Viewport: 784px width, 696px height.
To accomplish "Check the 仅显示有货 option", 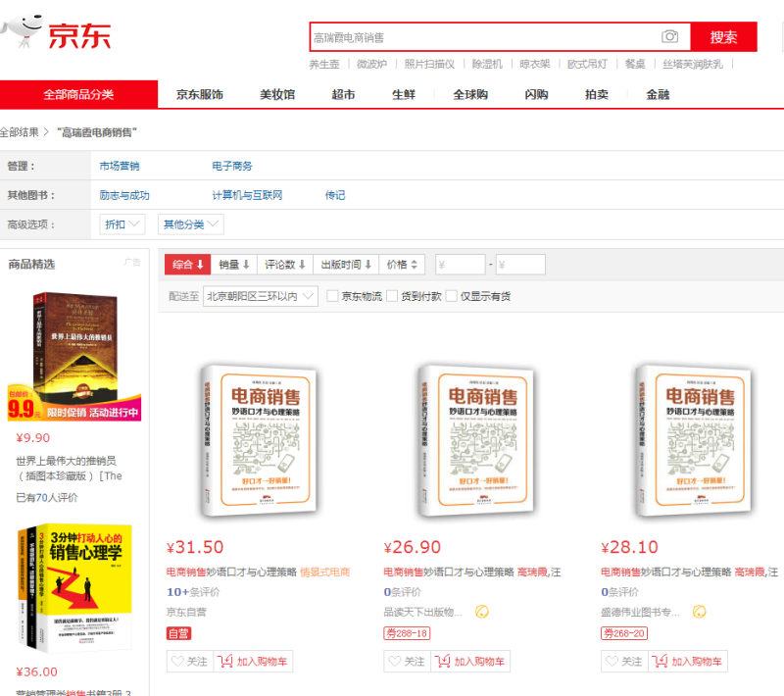I will [x=452, y=296].
